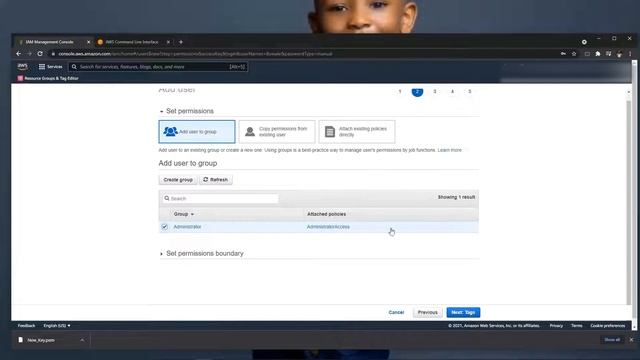
Task: Open the downloaded New_Key.pem file
Action: tap(41, 340)
